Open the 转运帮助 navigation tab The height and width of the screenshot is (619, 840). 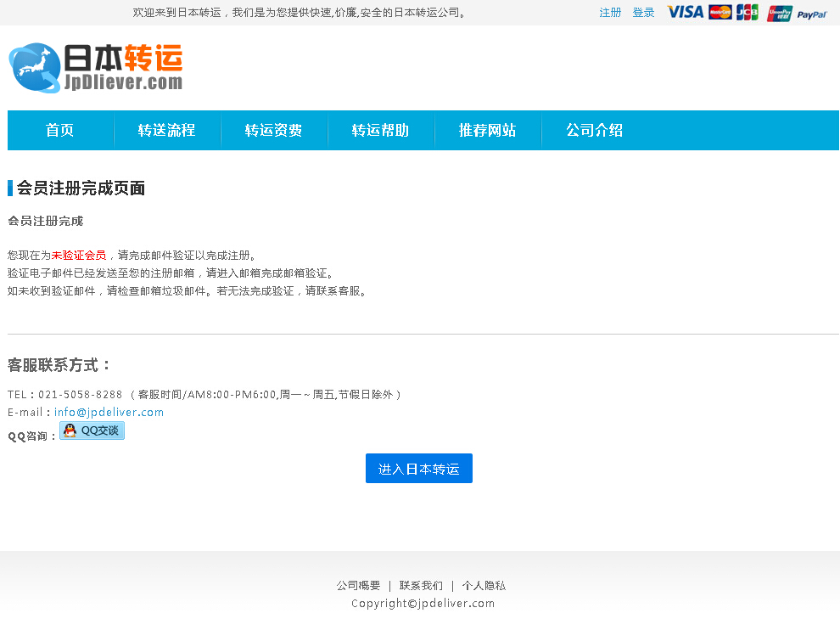tap(381, 130)
